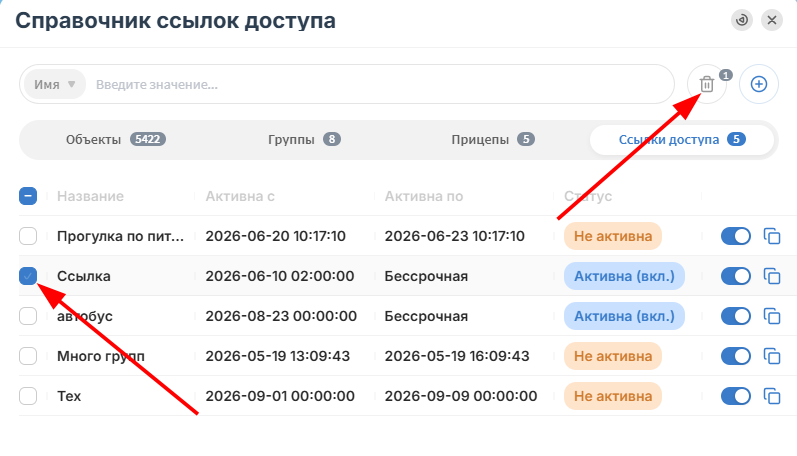Click date 2026-06-20 10:17:10
Viewport: 797px width, 456px height.
275,236
